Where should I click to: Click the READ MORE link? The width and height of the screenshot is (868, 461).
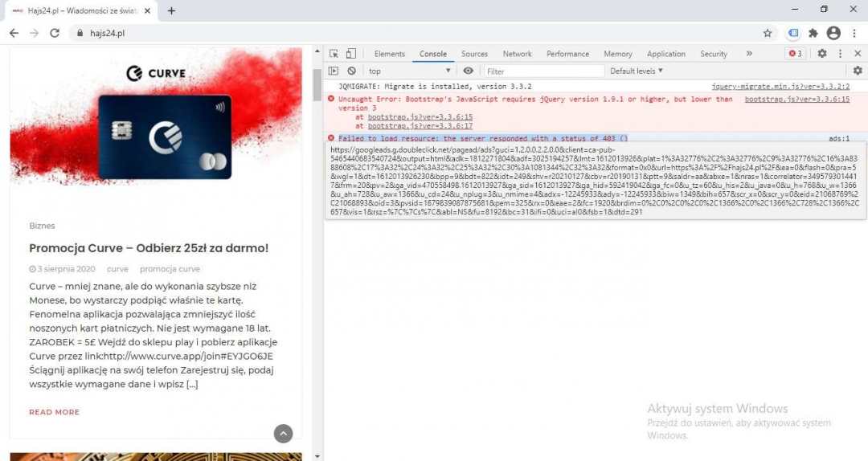(54, 412)
